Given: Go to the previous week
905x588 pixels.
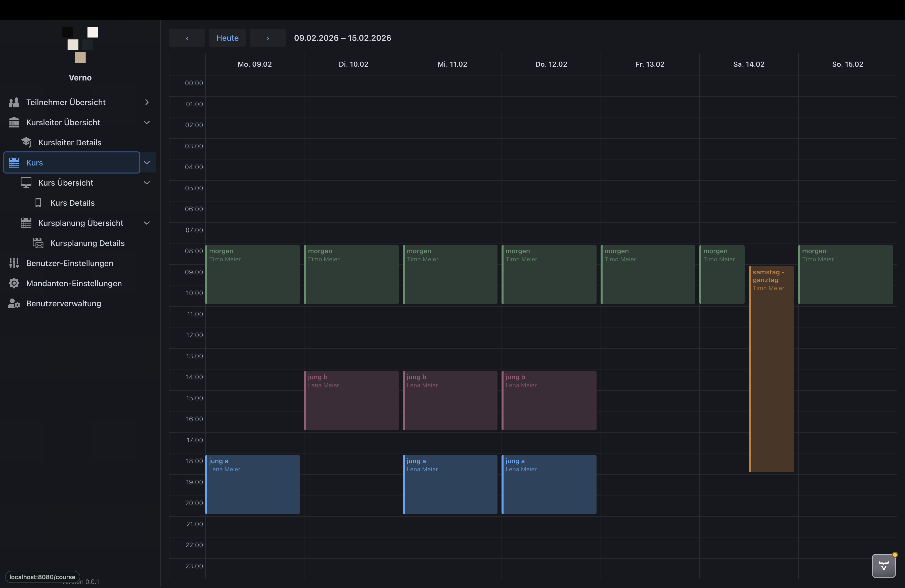Looking at the screenshot, I should click(187, 38).
